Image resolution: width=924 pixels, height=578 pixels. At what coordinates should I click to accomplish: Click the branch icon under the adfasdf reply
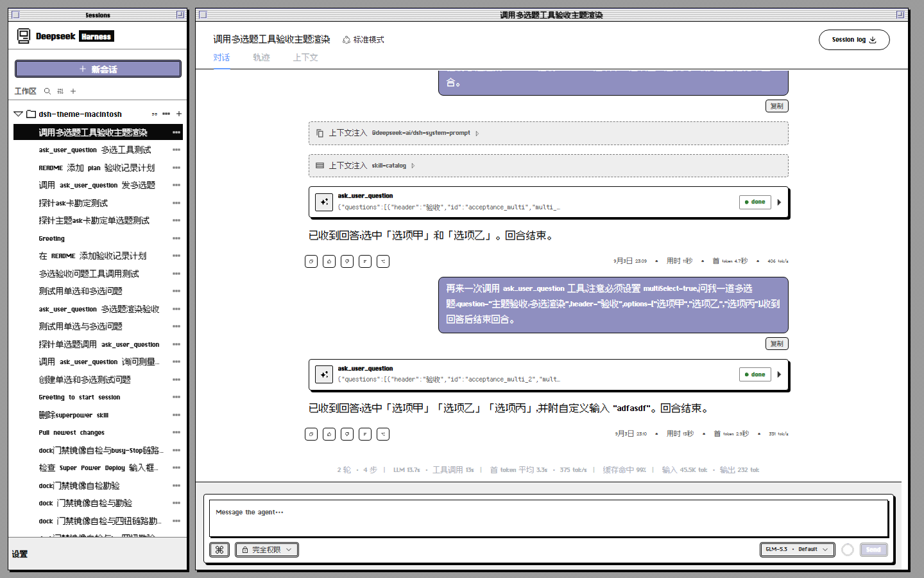tap(383, 434)
